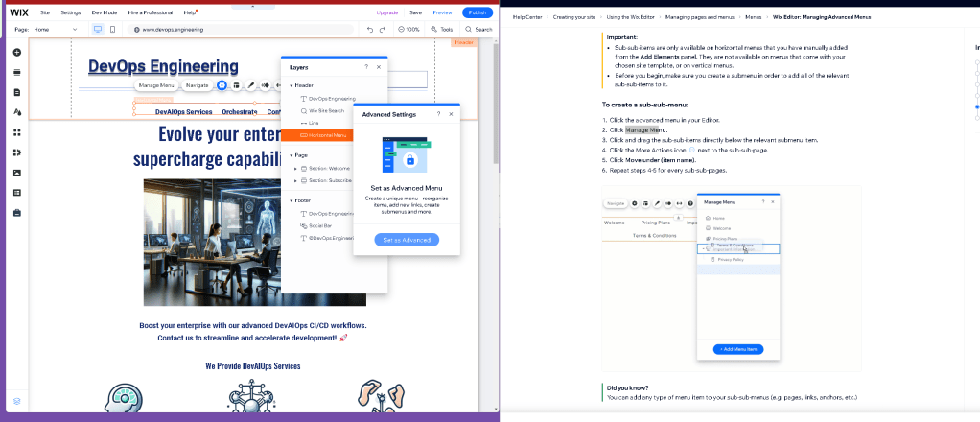This screenshot has height=422, width=980.
Task: Open the Site menu
Action: pos(45,12)
